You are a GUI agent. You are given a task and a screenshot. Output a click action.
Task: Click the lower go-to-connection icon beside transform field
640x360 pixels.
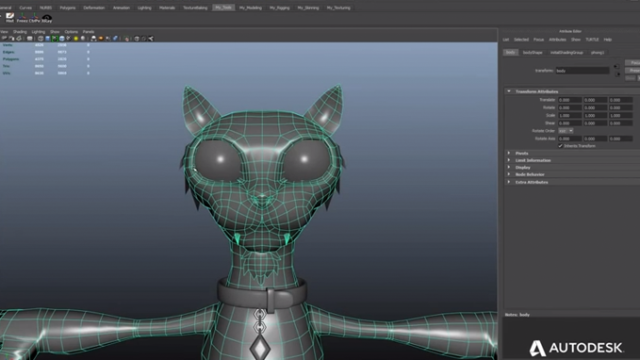point(618,74)
